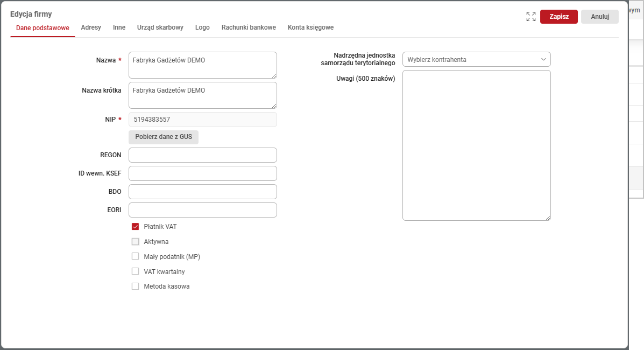Save changes with the Zapisz button
Screen dimensions: 644x350
[x=558, y=17]
